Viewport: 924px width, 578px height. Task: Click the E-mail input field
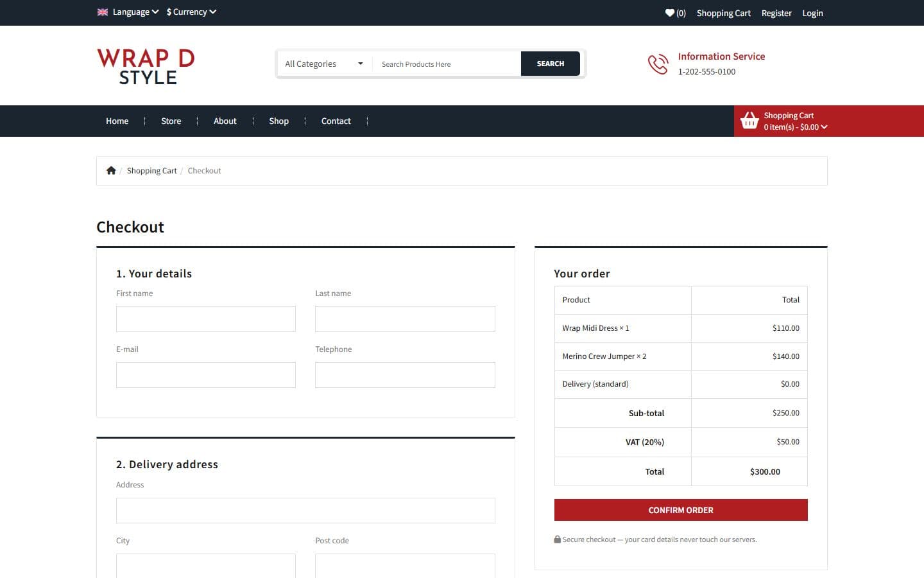[x=206, y=375]
